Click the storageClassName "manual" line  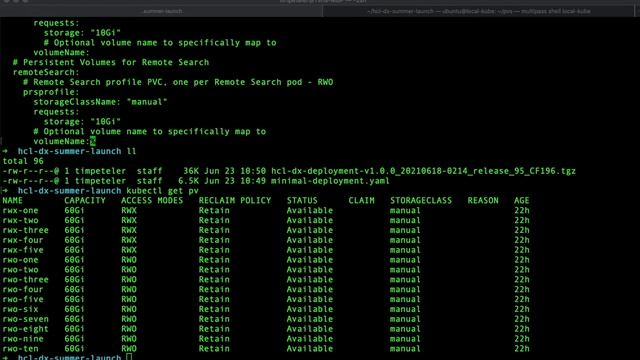tap(100, 102)
